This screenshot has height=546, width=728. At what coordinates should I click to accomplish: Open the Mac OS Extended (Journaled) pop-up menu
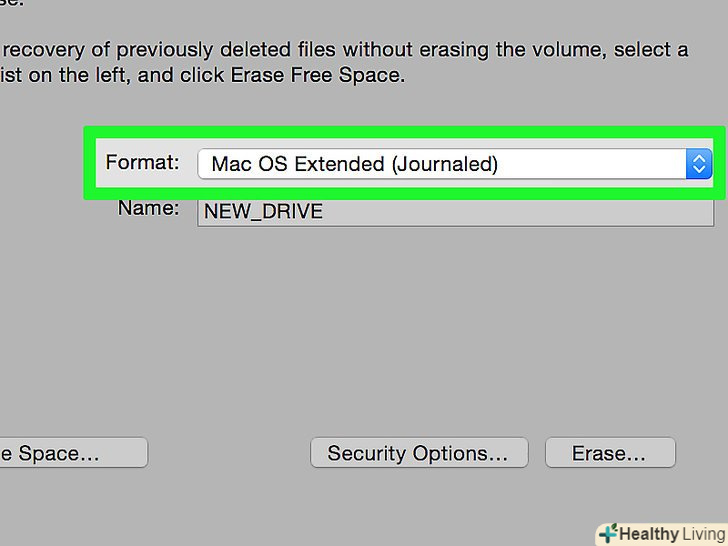coord(442,164)
